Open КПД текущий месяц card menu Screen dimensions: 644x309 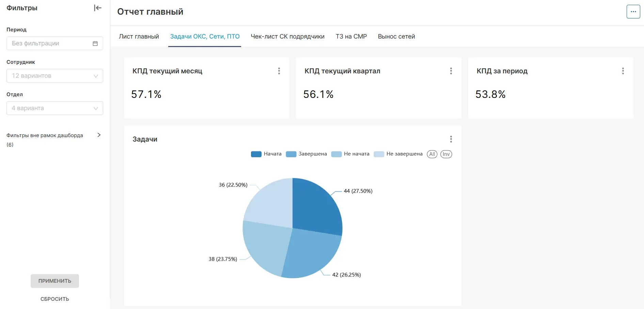(279, 71)
